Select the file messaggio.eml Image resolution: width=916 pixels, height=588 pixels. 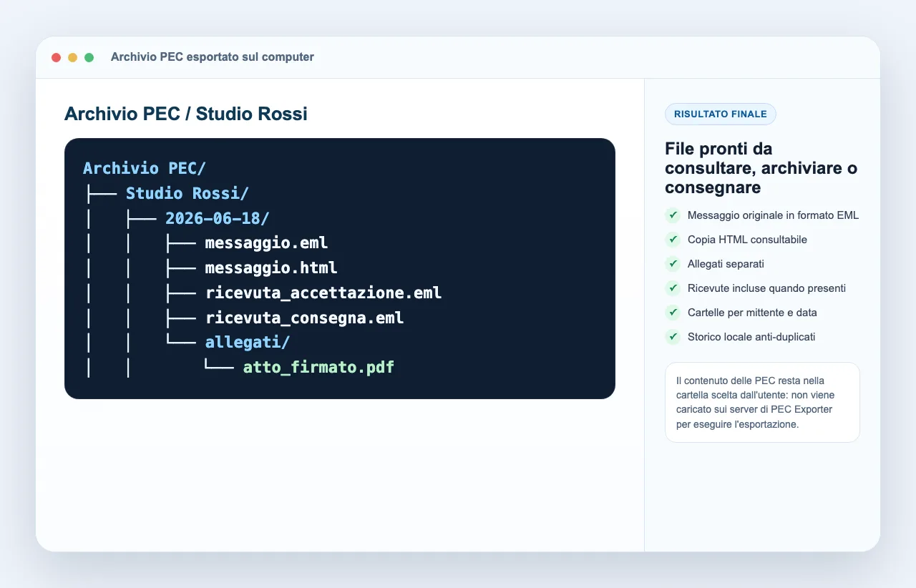point(266,243)
